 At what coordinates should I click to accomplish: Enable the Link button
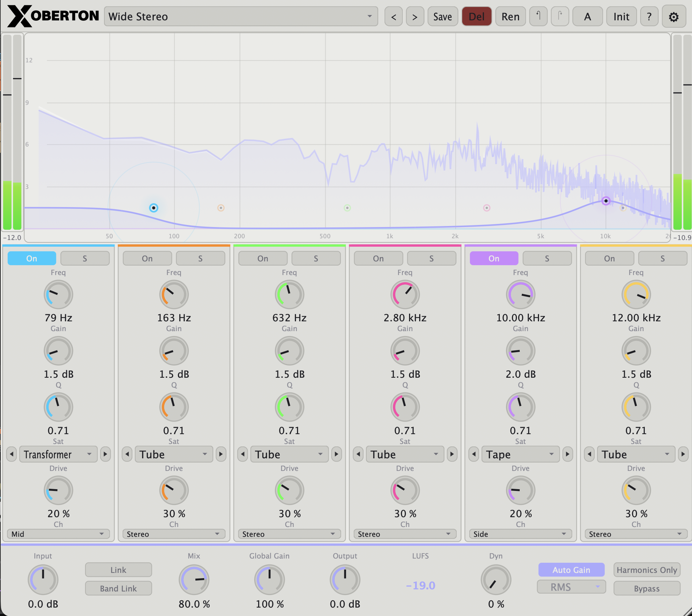(x=118, y=570)
